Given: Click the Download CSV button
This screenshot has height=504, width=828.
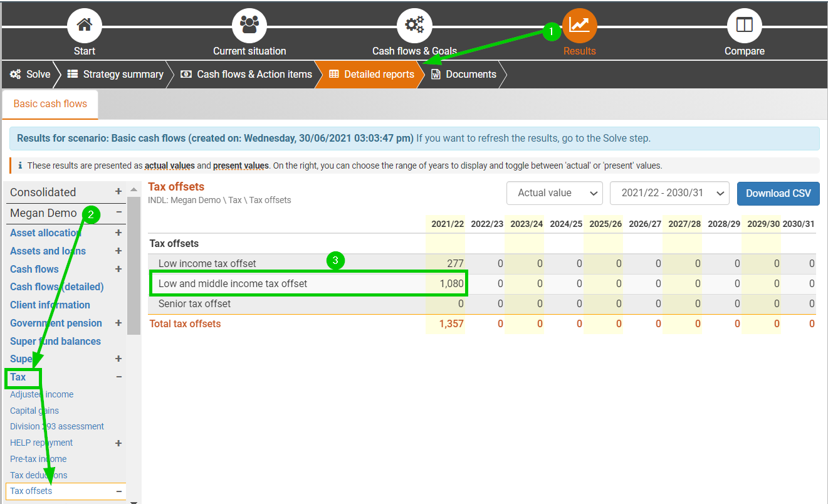Looking at the screenshot, I should pyautogui.click(x=778, y=193).
